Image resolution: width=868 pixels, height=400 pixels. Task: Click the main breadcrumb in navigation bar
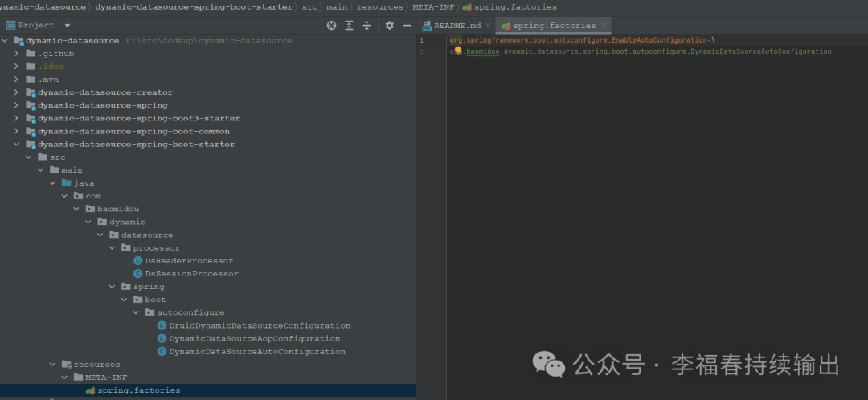click(x=337, y=7)
